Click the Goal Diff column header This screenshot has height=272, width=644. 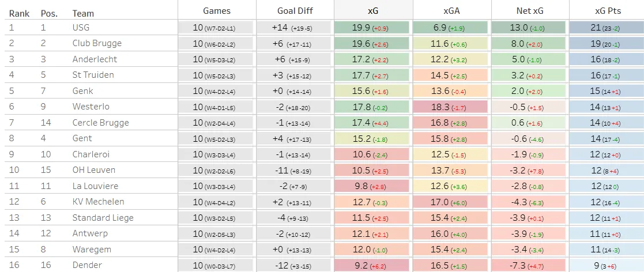pyautogui.click(x=293, y=11)
